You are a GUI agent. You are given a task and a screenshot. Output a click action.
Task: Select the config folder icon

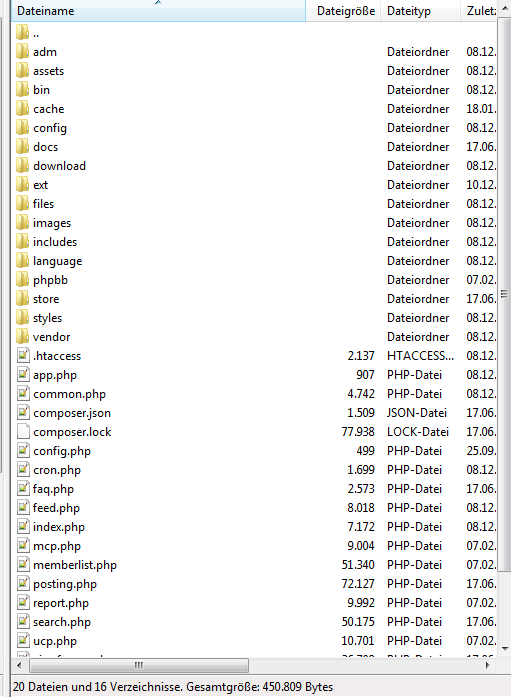pyautogui.click(x=22, y=128)
